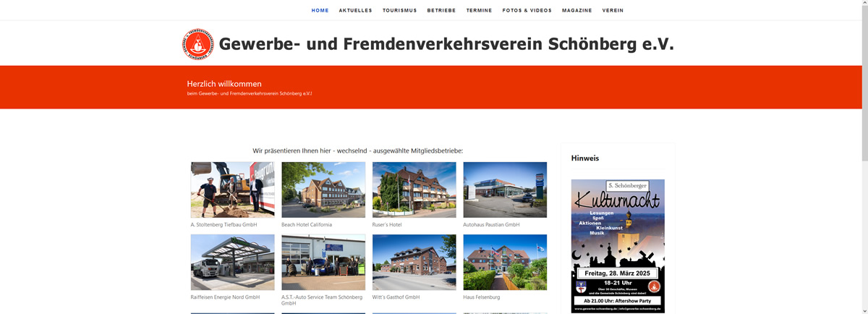Screen dimensions: 868x314
Task: Open the Haus Felsenburg photo
Action: [x=505, y=262]
